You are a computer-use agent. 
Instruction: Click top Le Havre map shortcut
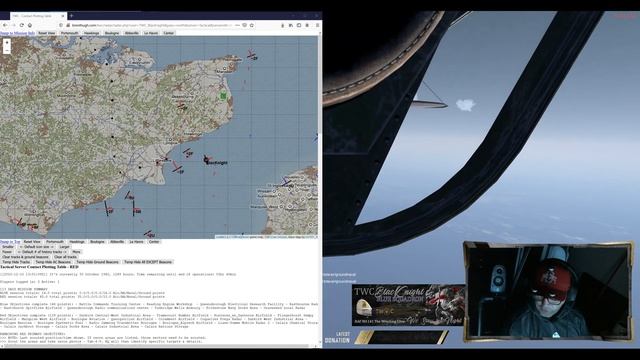151,33
